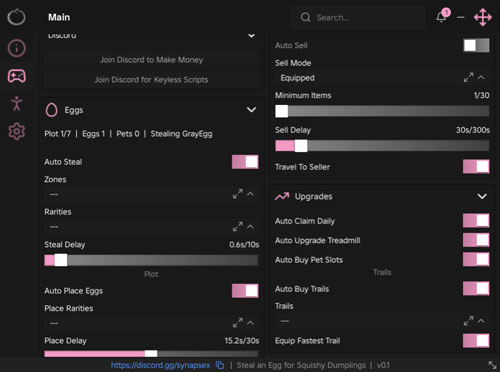Expand the Place Rarities list with expand icon
The width and height of the screenshot is (500, 372).
coord(238,323)
